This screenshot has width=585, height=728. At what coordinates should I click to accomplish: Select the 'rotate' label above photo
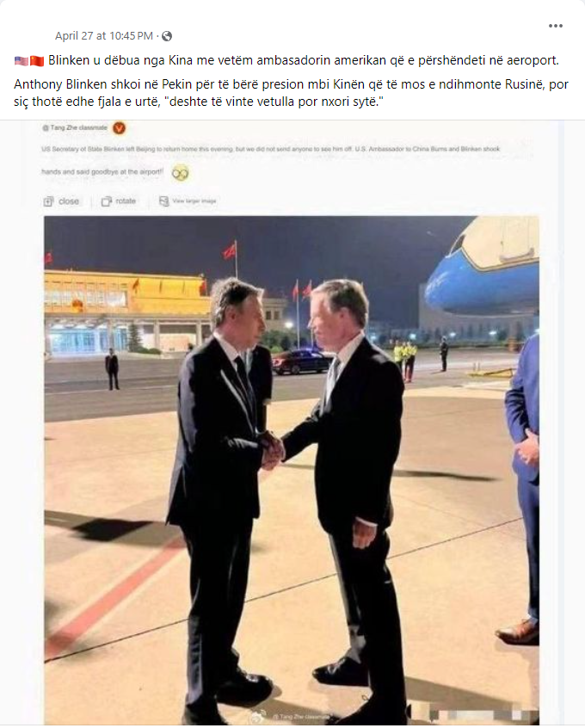click(x=126, y=201)
